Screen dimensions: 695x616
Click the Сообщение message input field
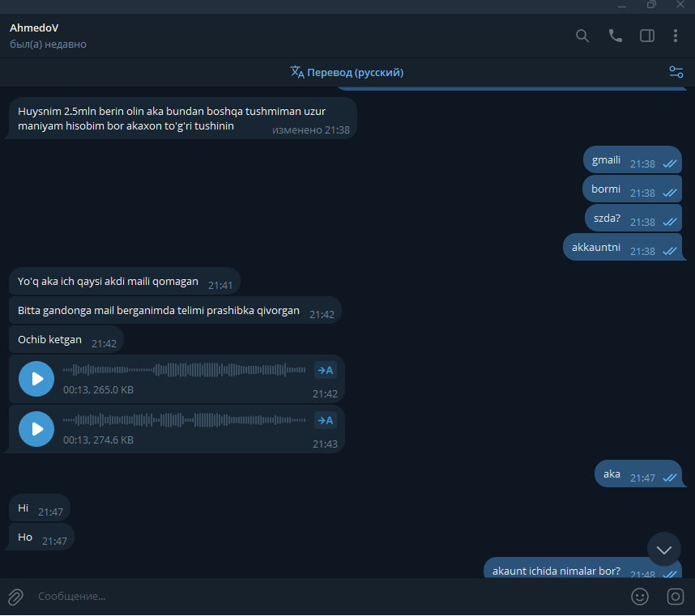pyautogui.click(x=328, y=597)
